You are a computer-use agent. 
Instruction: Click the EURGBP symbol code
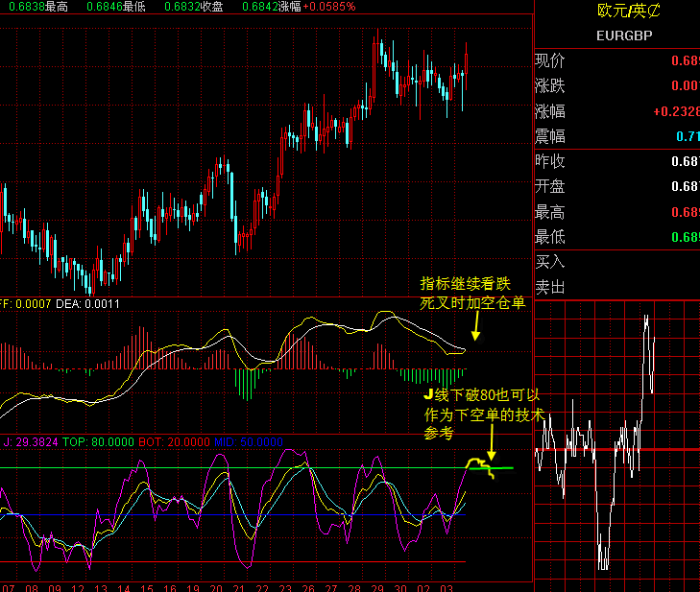pos(623,36)
